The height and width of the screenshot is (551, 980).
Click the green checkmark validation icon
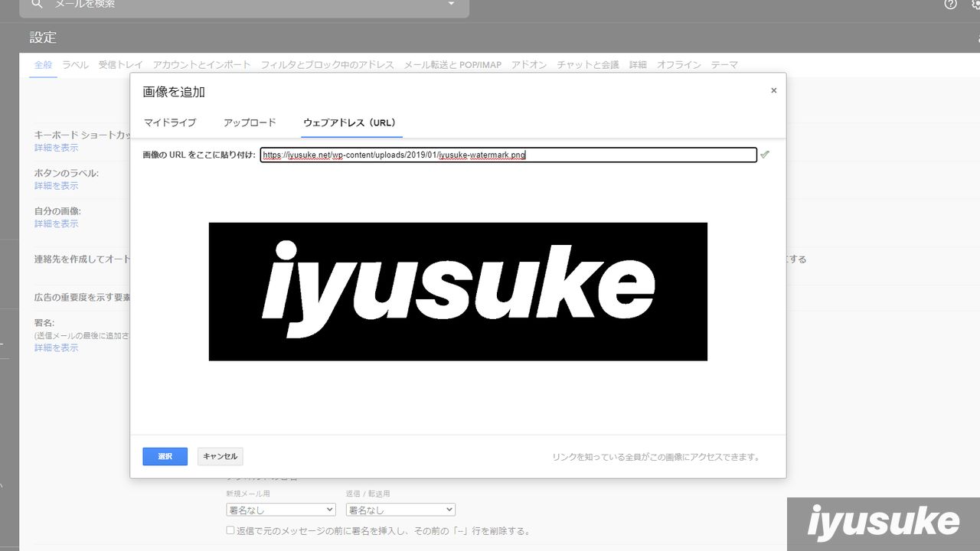764,155
